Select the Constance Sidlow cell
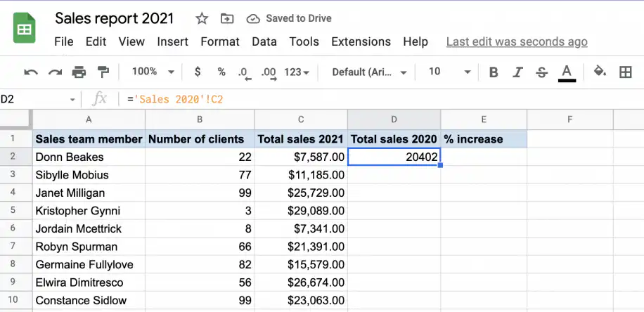Image resolution: width=644 pixels, height=312 pixels. tap(89, 300)
